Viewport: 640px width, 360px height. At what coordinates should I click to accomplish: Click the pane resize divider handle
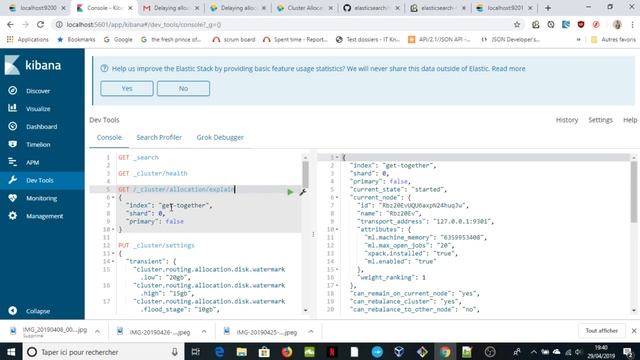[x=313, y=234]
